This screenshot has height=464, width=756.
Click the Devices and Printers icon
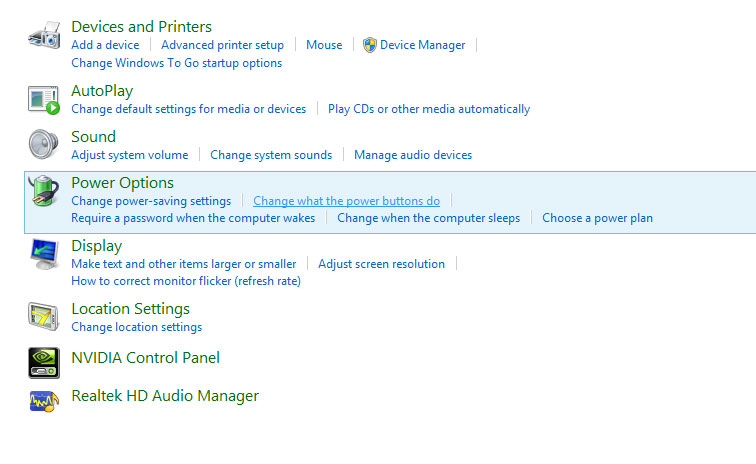click(x=44, y=38)
